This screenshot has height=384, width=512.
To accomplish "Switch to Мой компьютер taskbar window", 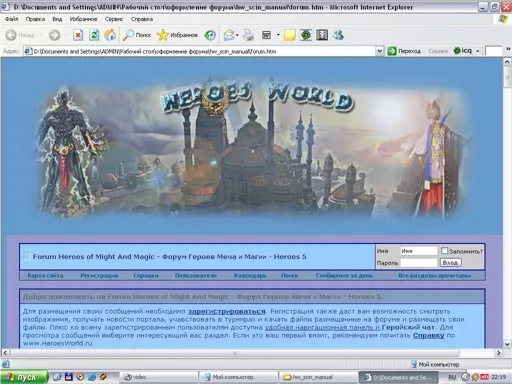I will coord(238,377).
